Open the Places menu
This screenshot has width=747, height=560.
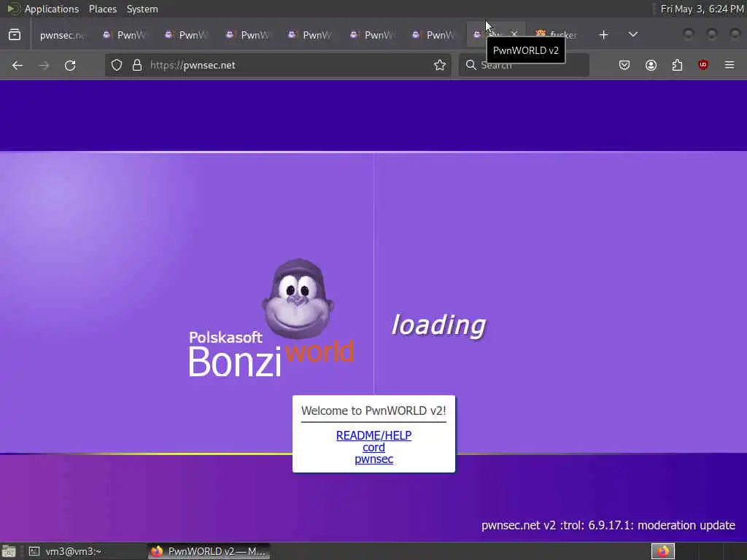click(103, 9)
